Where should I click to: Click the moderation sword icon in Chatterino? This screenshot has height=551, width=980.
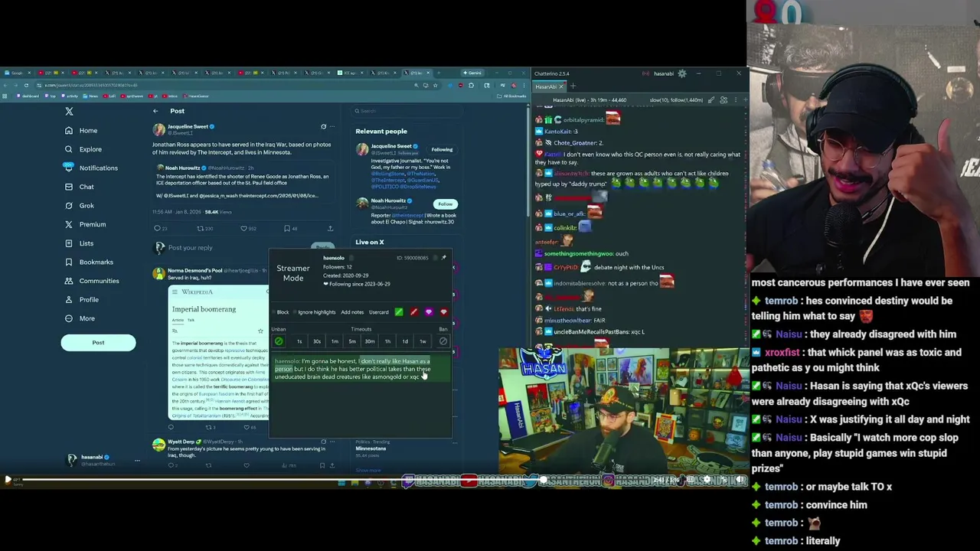click(711, 99)
